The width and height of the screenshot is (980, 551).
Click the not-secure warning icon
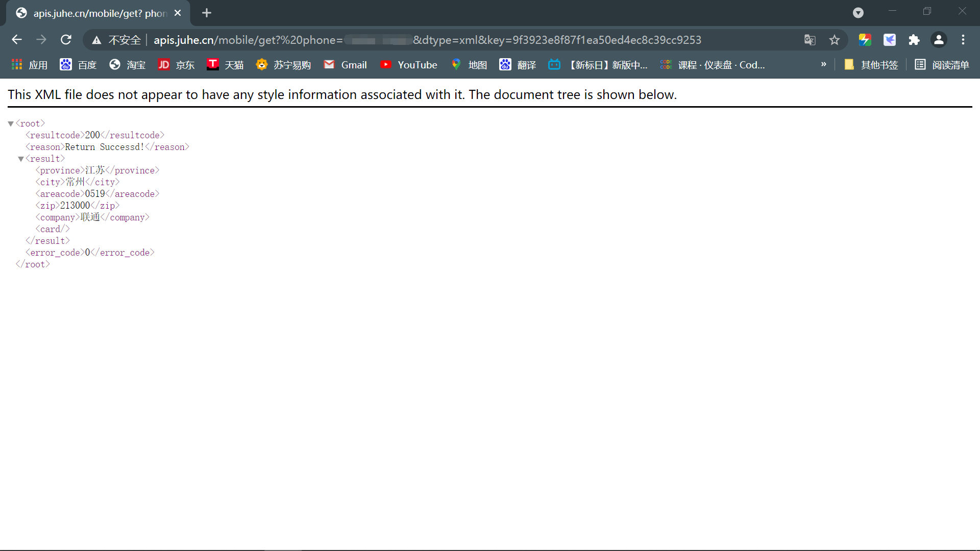point(96,40)
